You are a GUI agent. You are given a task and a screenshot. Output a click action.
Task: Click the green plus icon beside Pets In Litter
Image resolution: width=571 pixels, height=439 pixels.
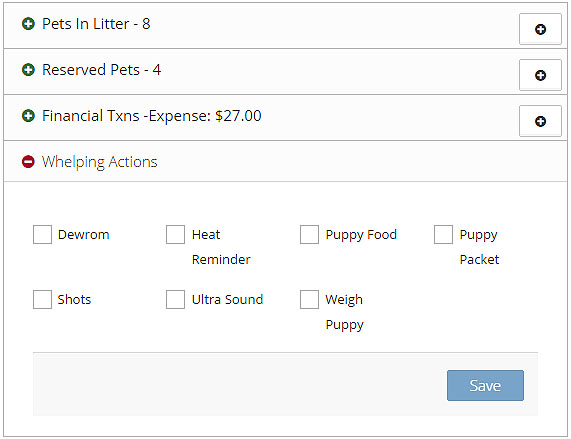pyautogui.click(x=28, y=24)
